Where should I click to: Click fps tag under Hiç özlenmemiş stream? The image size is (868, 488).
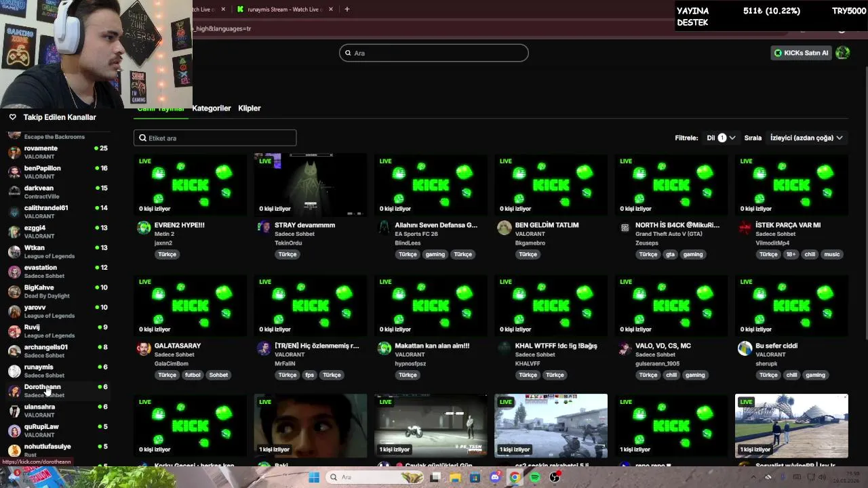(x=309, y=375)
